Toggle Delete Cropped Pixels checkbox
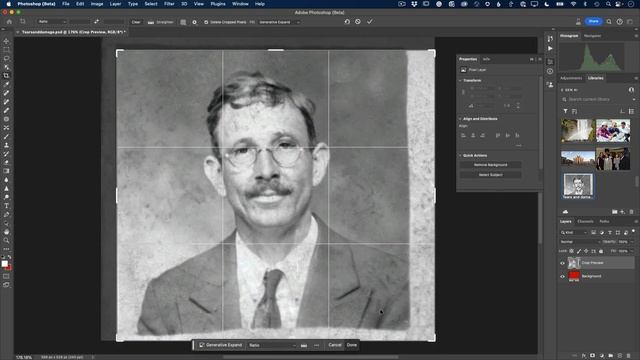This screenshot has width=640, height=360. [x=206, y=22]
